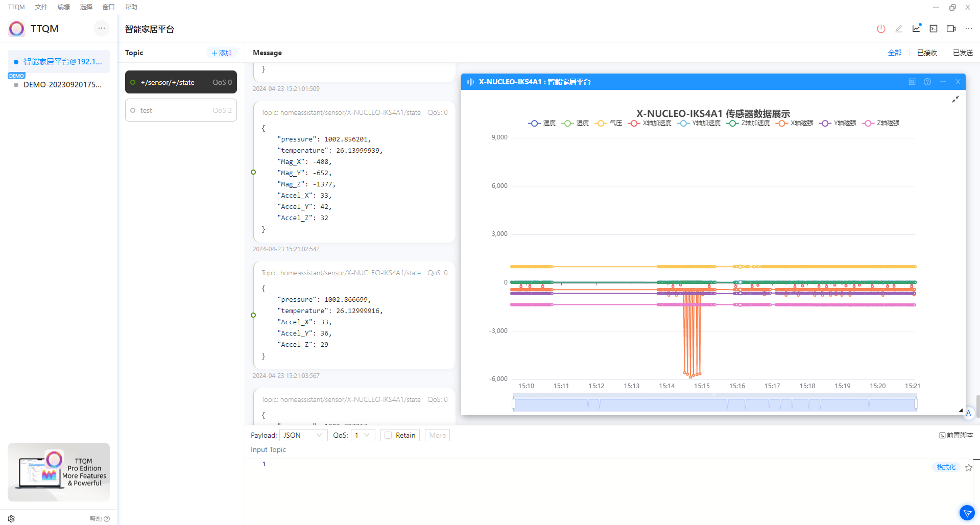Open the 帮助 menu in menu bar
This screenshot has width=980, height=525.
pos(131,7)
